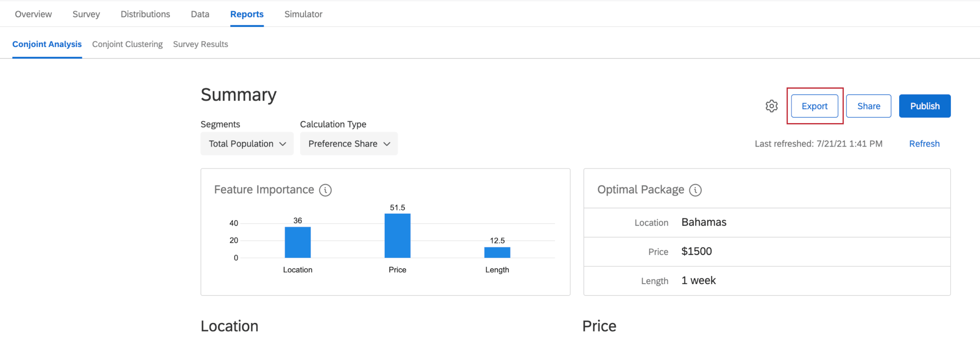This screenshot has height=345, width=980.
Task: Click the Price bar in chart
Action: [x=397, y=236]
